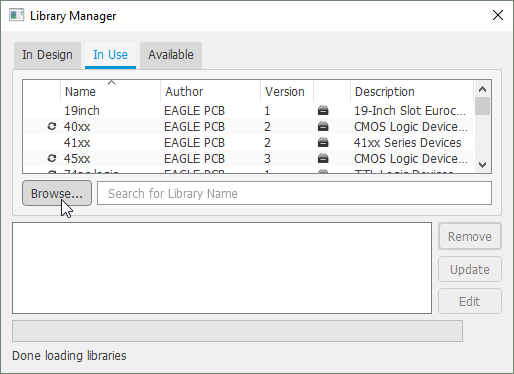Viewport: 514px width, 374px height.
Task: Remove the selected library with Remove button
Action: [x=470, y=237]
